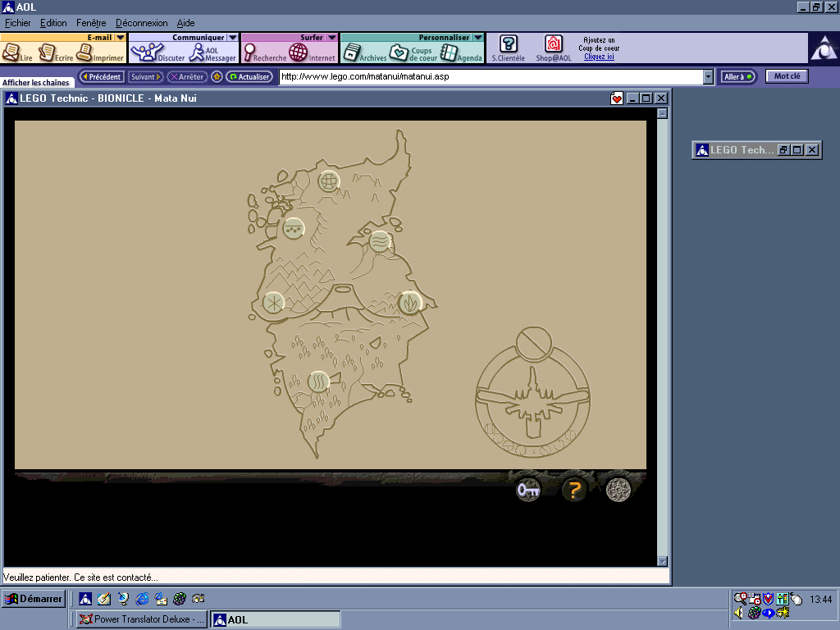Click Afficher les chaînes

(36, 83)
